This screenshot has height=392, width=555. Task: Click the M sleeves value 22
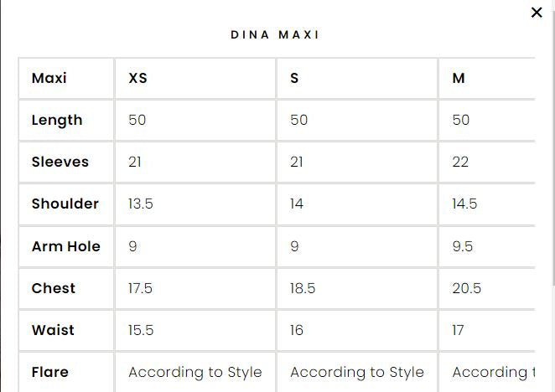[460, 162]
